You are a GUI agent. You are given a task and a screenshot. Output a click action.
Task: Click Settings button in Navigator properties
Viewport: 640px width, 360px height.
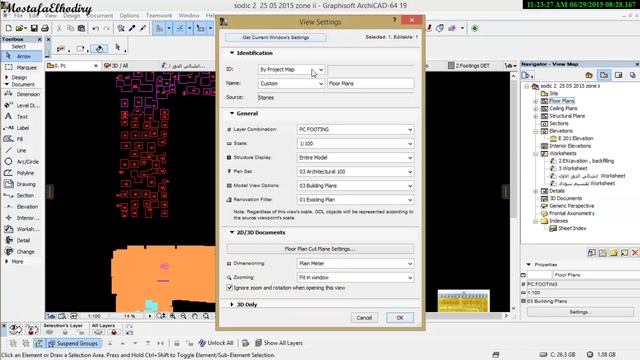580,312
